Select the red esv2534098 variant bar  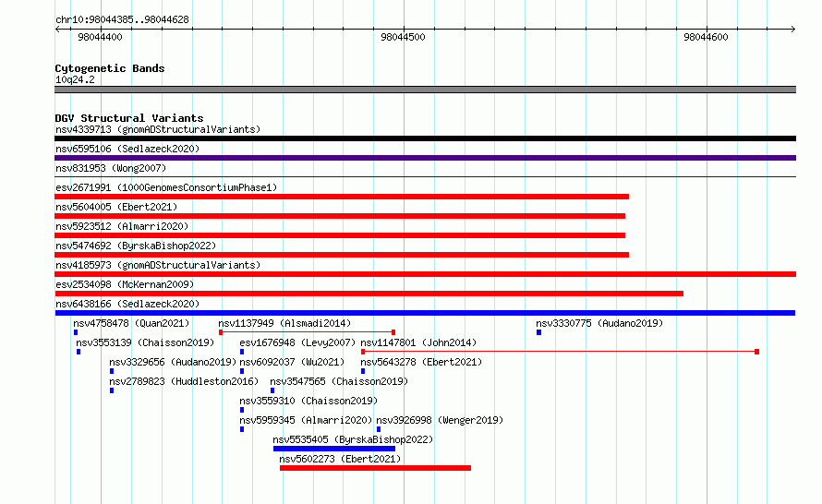click(369, 294)
